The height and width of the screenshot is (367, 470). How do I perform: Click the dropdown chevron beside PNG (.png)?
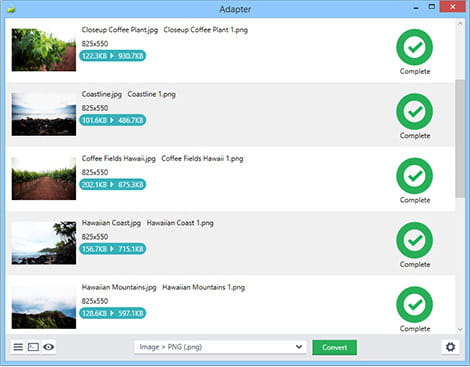pos(299,347)
